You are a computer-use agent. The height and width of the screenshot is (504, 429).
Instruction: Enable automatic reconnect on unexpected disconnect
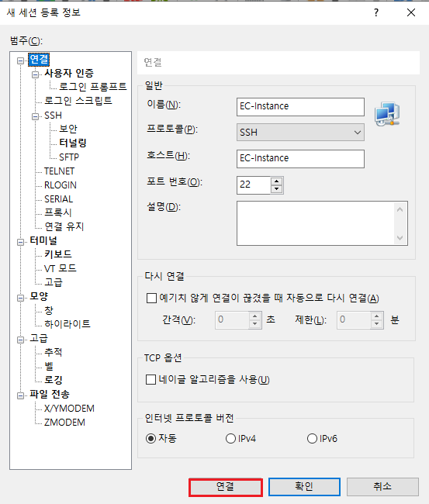coord(151,298)
